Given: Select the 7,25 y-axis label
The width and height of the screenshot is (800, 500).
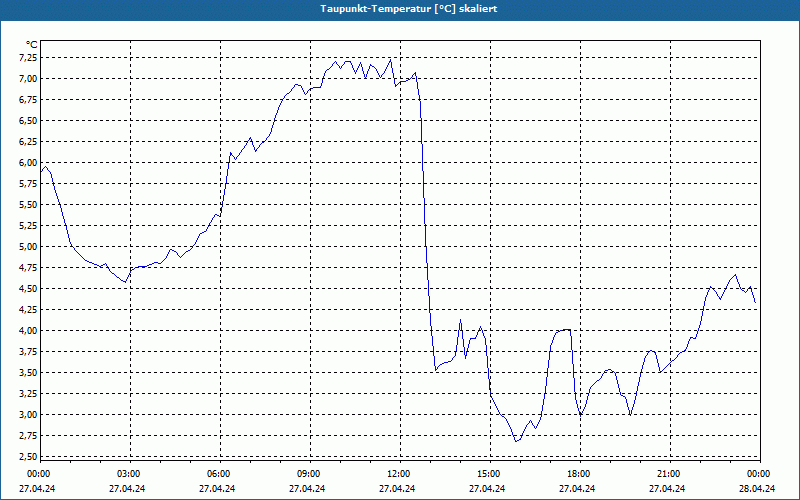Looking at the screenshot, I should pos(28,58).
